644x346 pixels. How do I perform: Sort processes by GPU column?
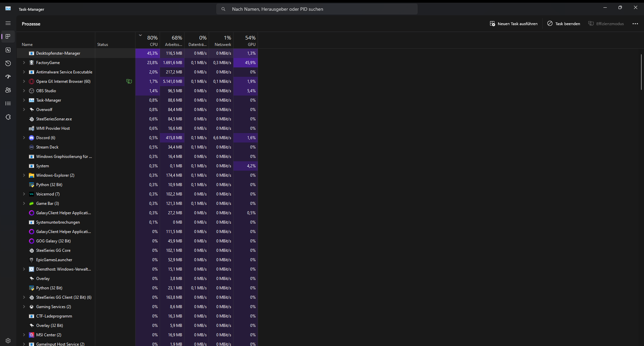coord(246,41)
